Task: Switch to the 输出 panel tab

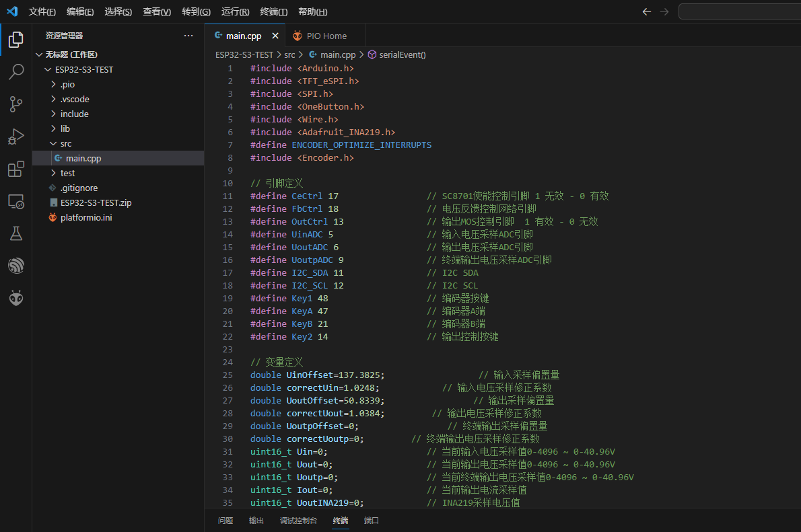Action: pyautogui.click(x=256, y=521)
